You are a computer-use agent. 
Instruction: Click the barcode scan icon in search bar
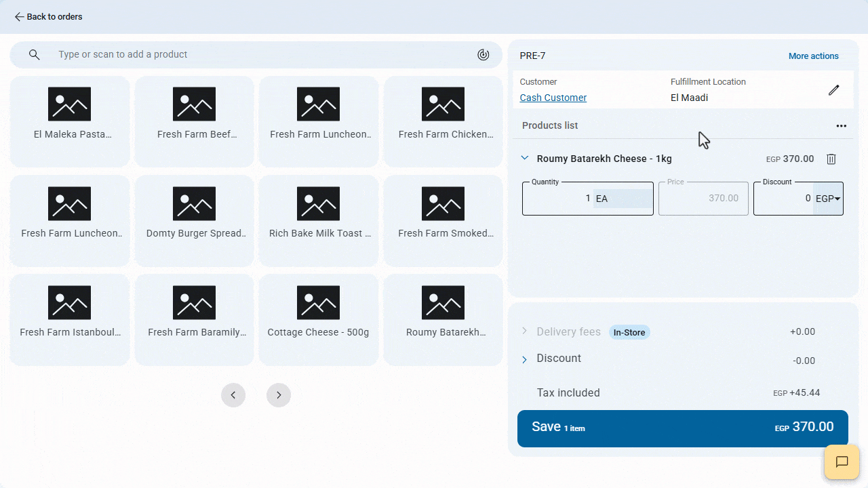pos(483,55)
